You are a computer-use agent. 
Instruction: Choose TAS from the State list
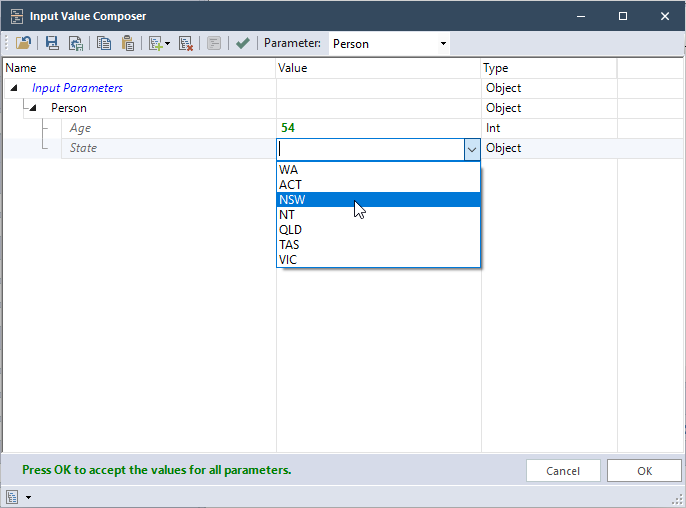378,245
